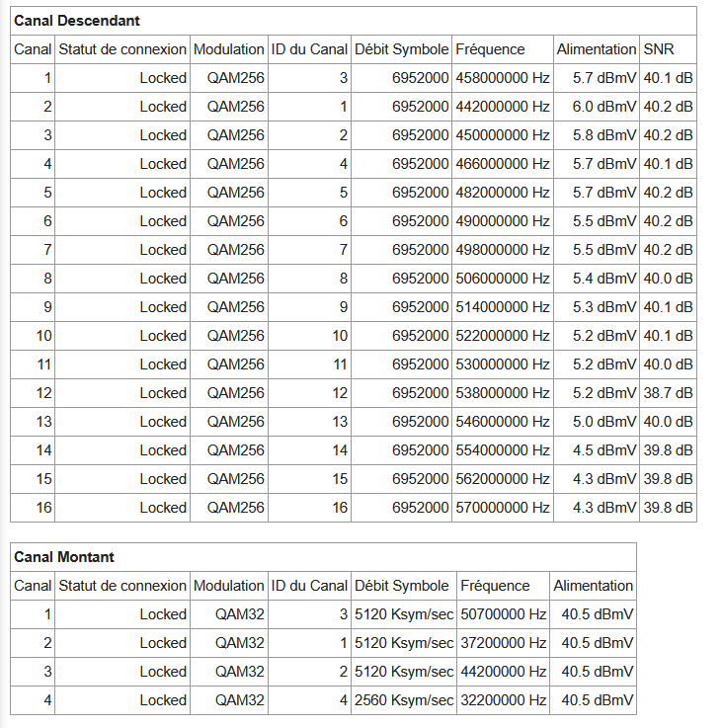Click the 5.4 dBmV power value
Viewport: 722px width, 728px height.
pos(604,279)
